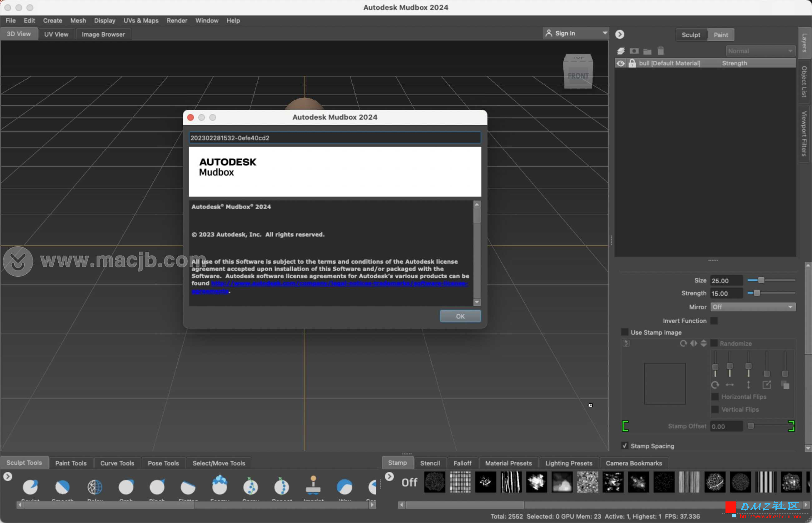This screenshot has width=812, height=523.
Task: Click the Sign In user icon
Action: tap(548, 33)
